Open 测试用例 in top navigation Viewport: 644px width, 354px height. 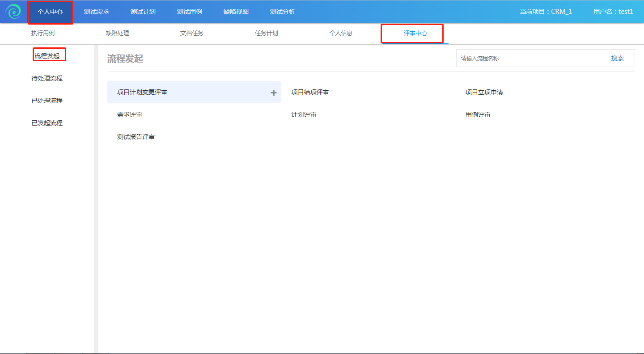tap(190, 12)
